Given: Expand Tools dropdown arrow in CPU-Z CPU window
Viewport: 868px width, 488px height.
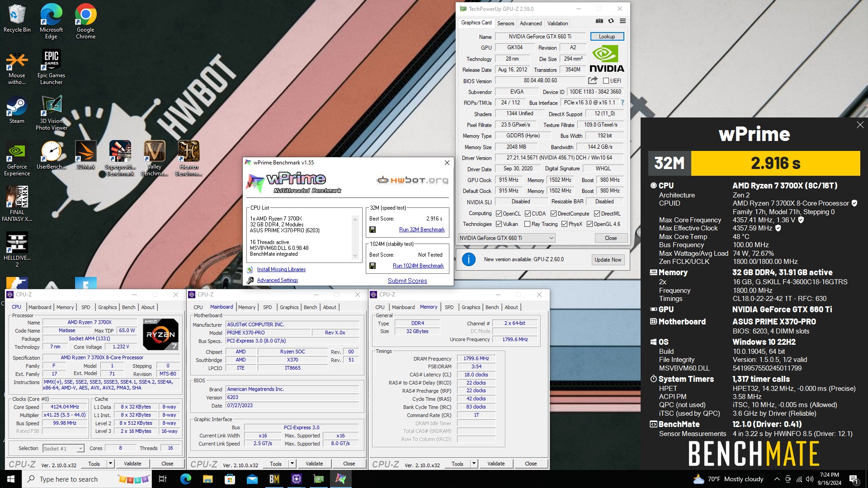Looking at the screenshot, I should [x=110, y=464].
